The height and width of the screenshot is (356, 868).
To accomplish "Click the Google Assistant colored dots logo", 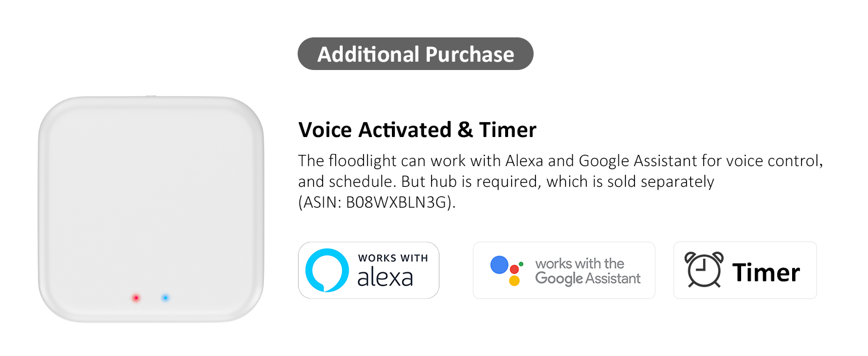I will point(507,271).
